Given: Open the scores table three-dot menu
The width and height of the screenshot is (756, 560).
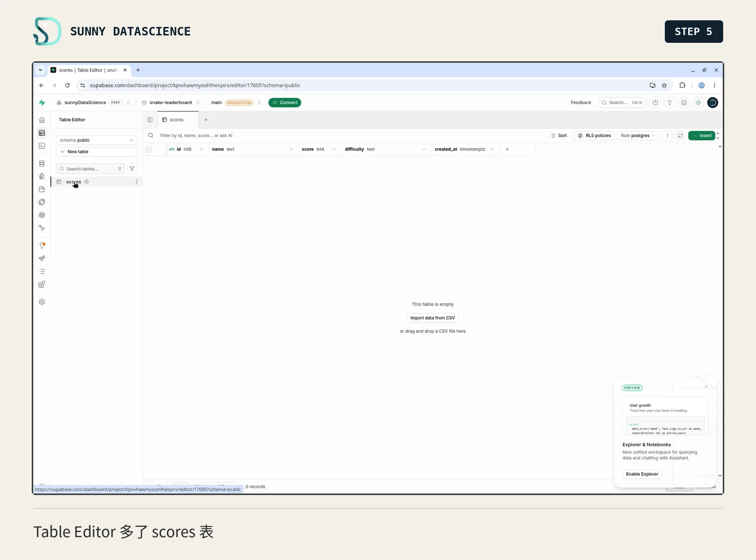Looking at the screenshot, I should tap(137, 182).
